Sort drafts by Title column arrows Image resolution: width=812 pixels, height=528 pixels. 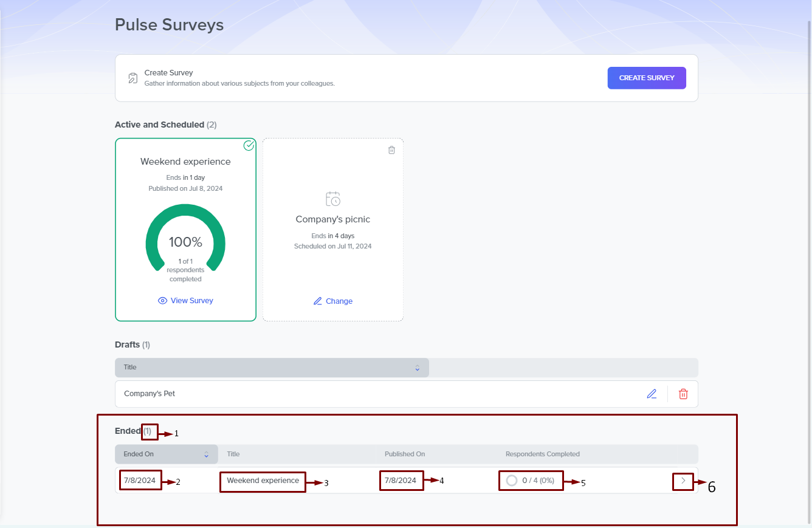[x=417, y=368]
